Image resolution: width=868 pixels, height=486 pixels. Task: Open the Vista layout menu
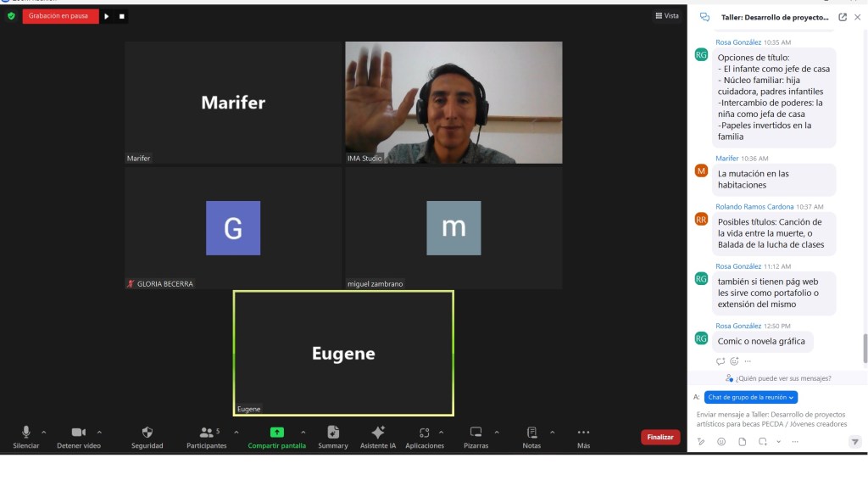pyautogui.click(x=666, y=16)
